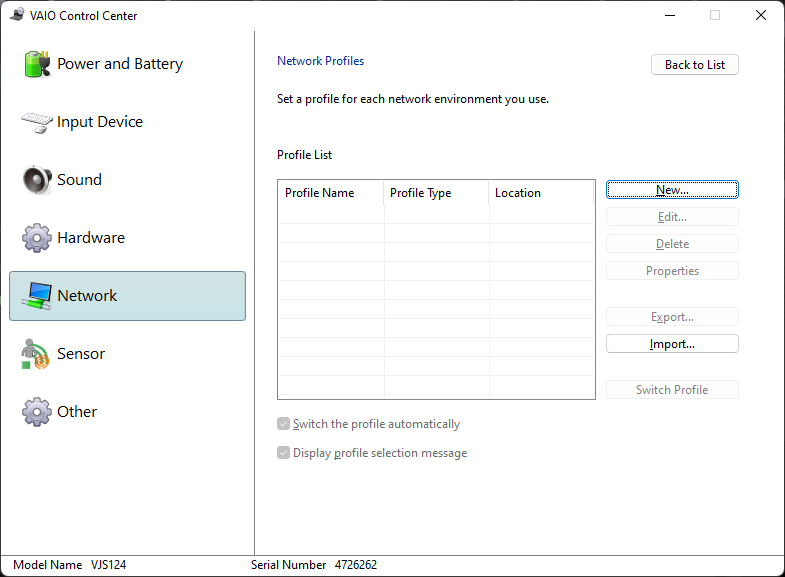Image resolution: width=785 pixels, height=577 pixels.
Task: Select the first empty row in Profile List
Action: pos(436,214)
